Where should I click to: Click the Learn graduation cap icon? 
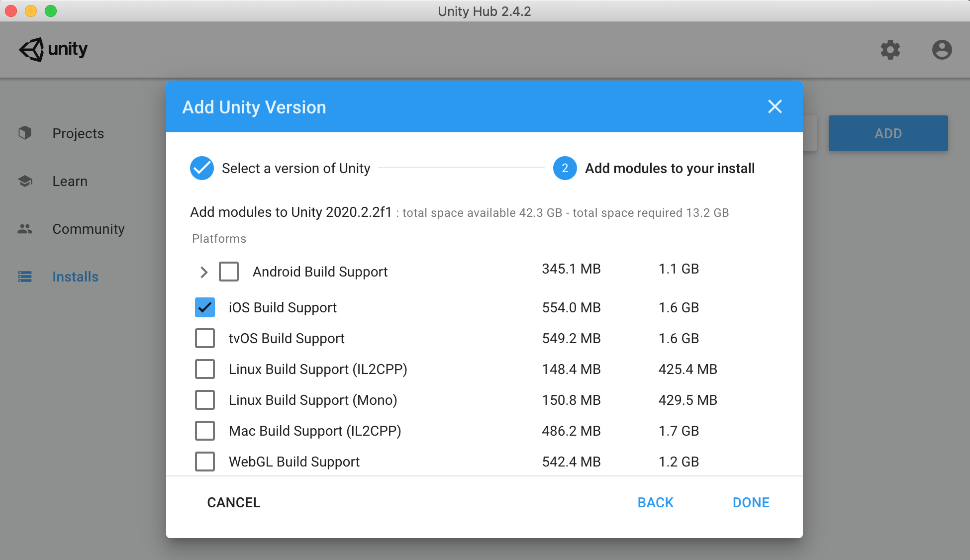[x=25, y=181]
